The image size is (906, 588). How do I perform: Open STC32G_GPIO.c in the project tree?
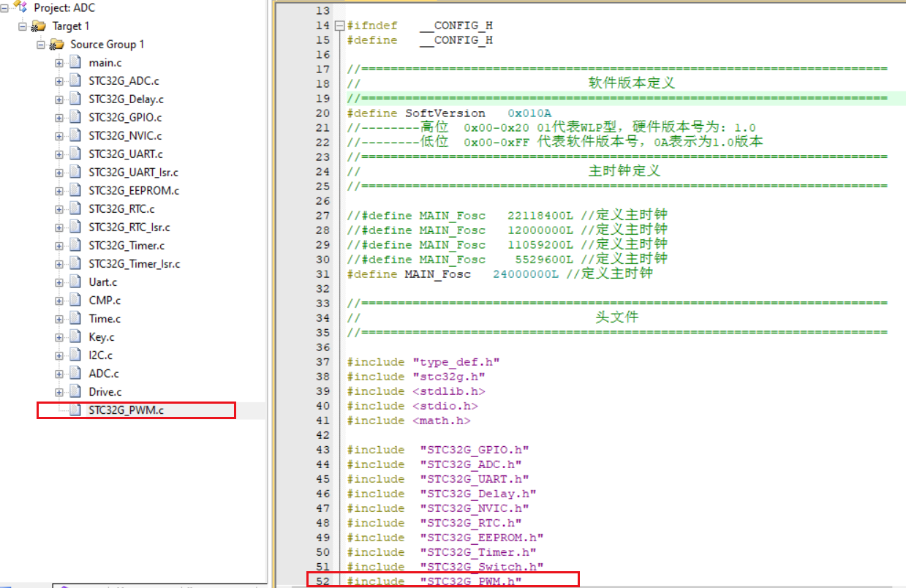126,118
